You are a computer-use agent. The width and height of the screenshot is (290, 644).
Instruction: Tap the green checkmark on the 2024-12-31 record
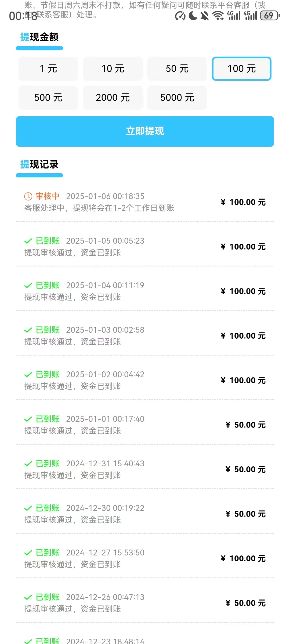coord(28,464)
